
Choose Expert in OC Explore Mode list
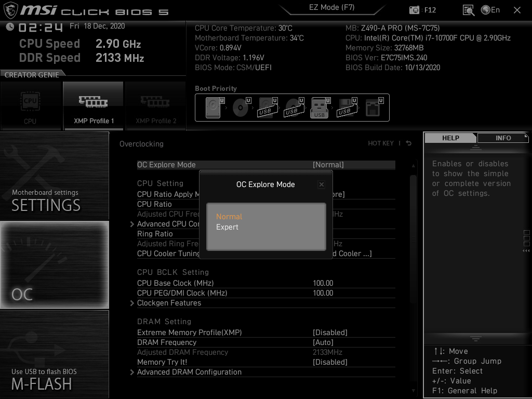(227, 227)
